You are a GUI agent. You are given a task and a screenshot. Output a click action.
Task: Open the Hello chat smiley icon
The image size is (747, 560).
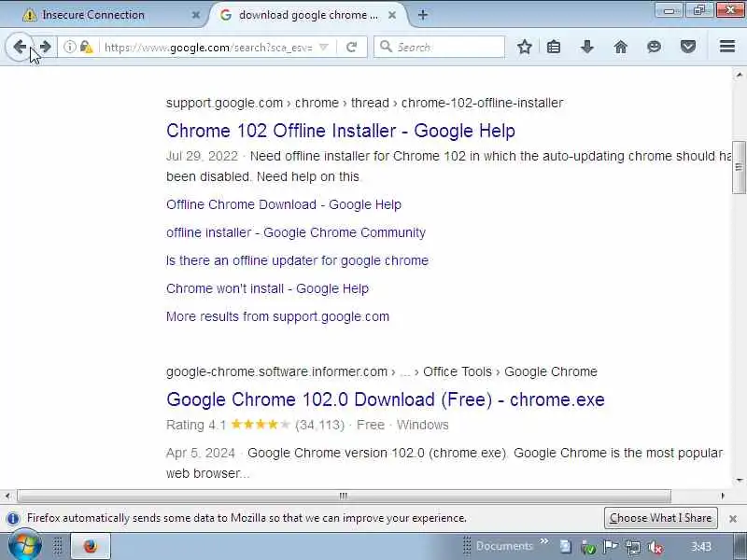(655, 47)
